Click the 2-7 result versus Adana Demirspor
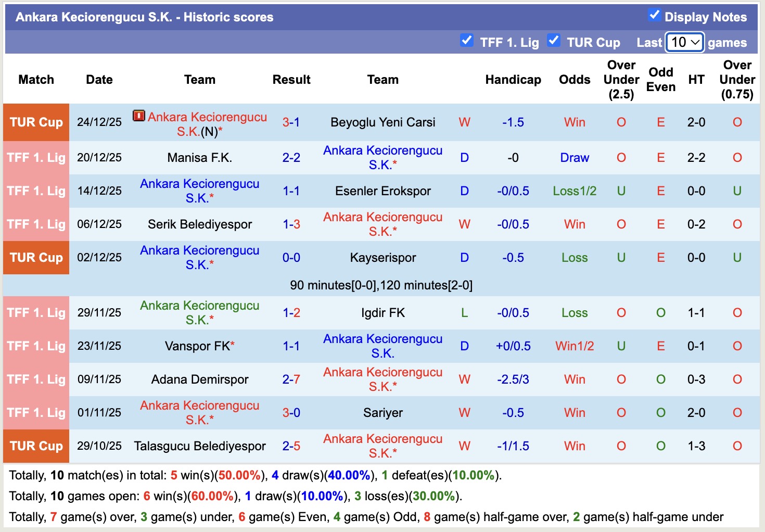The width and height of the screenshot is (765, 532). pyautogui.click(x=291, y=379)
